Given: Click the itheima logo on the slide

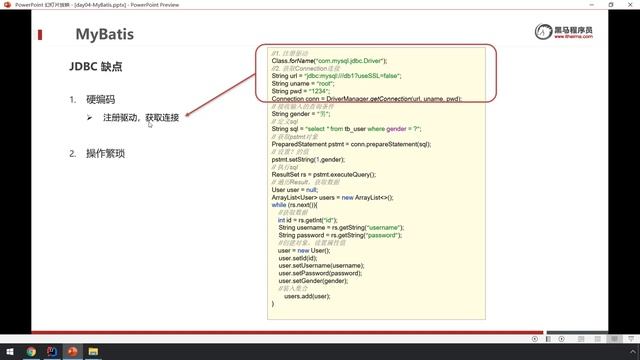Looking at the screenshot, I should [564, 31].
